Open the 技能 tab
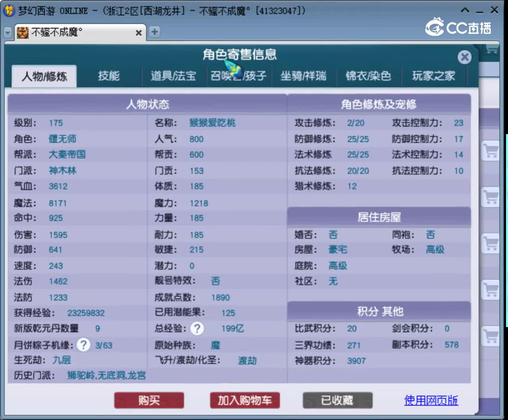 point(109,75)
